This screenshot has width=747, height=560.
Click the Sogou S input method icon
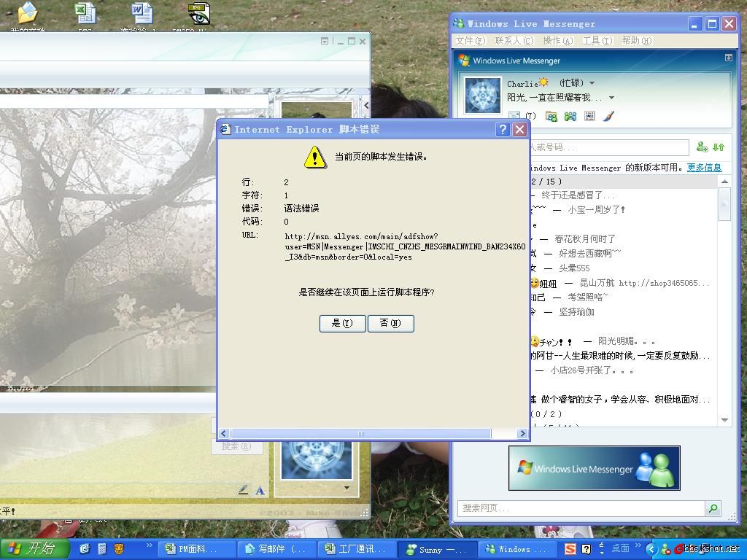[x=570, y=550]
